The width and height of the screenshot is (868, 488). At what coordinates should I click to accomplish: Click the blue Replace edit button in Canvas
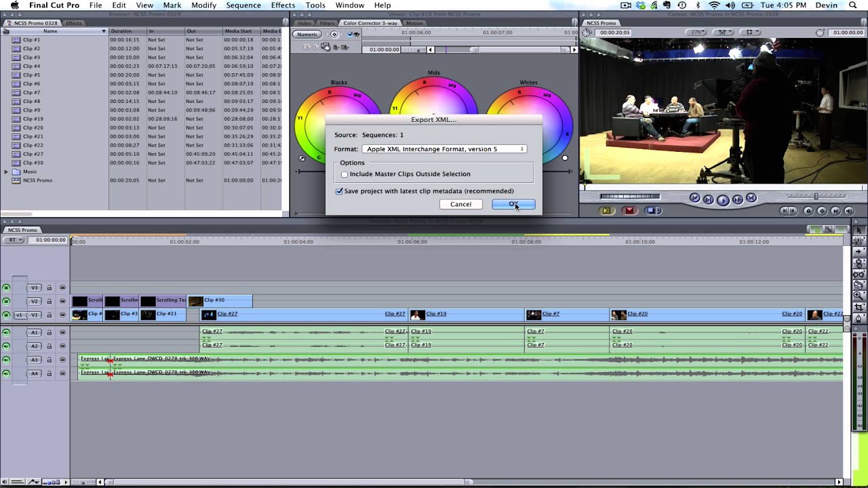[652, 211]
